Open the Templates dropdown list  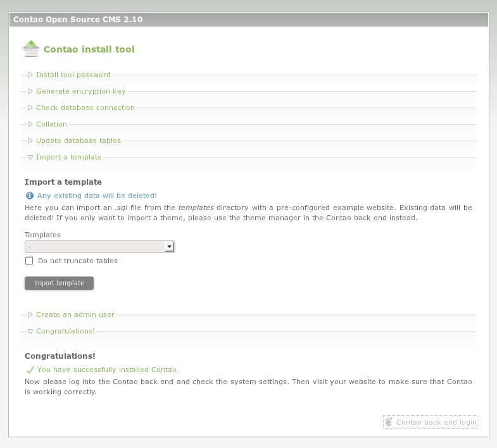tap(100, 247)
